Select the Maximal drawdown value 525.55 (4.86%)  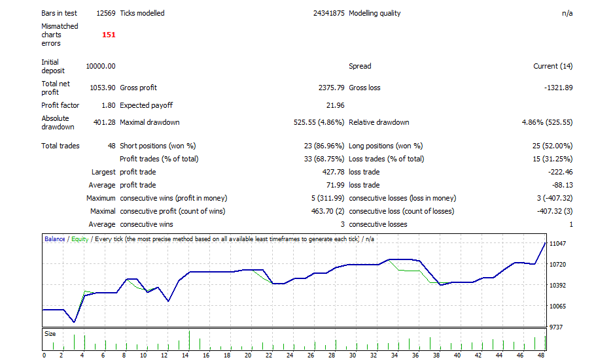tap(319, 122)
